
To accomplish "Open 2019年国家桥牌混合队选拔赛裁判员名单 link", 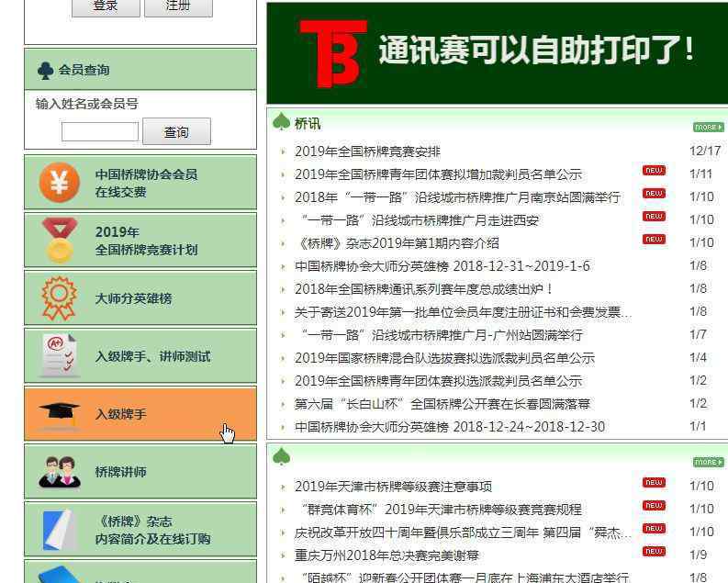I will click(444, 358).
